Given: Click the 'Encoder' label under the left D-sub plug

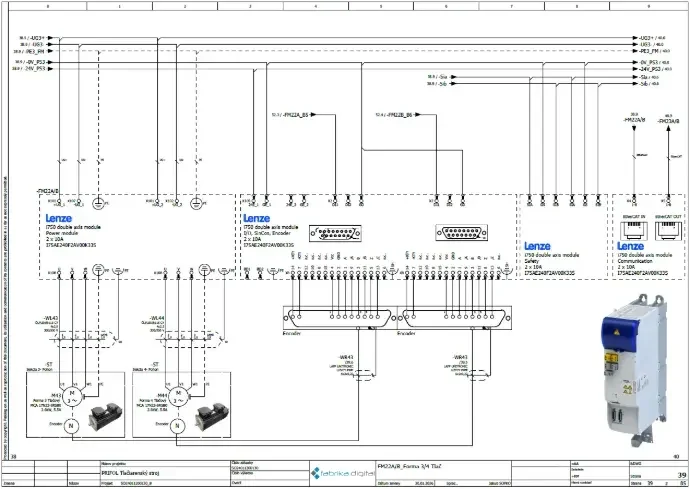Looking at the screenshot, I should pyautogui.click(x=292, y=334).
